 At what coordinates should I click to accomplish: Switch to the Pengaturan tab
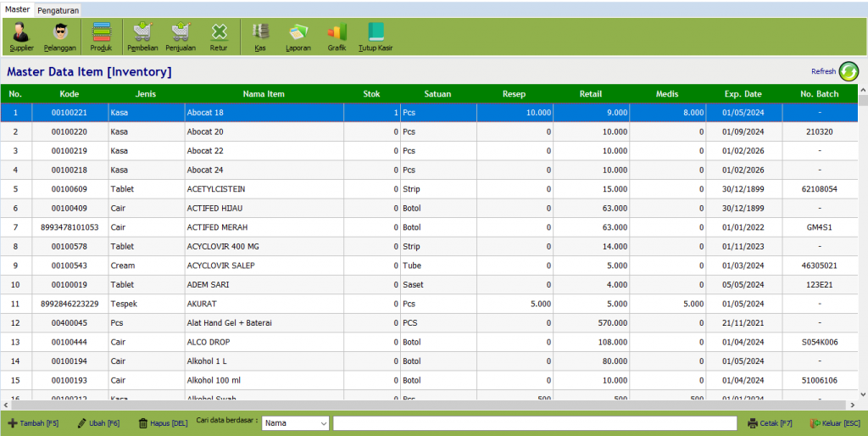(58, 10)
